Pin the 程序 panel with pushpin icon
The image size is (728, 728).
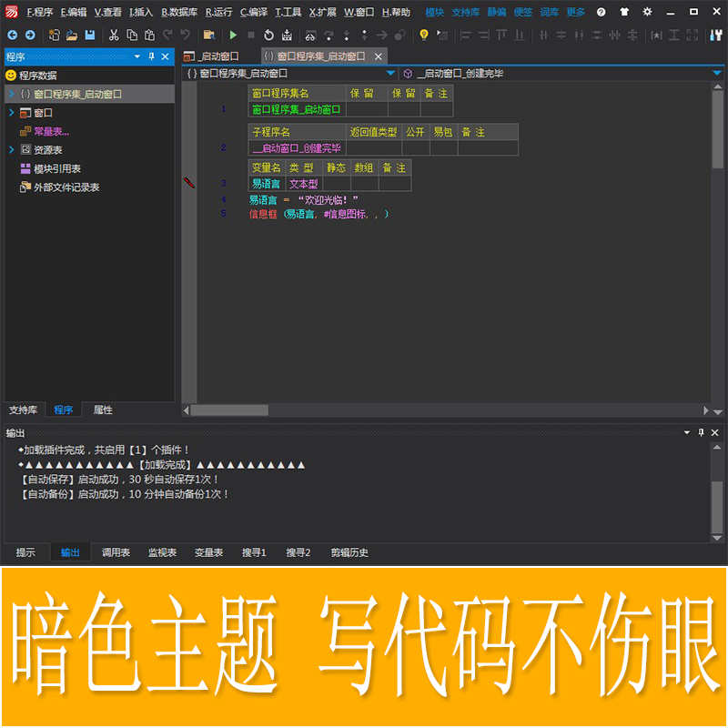[151, 56]
